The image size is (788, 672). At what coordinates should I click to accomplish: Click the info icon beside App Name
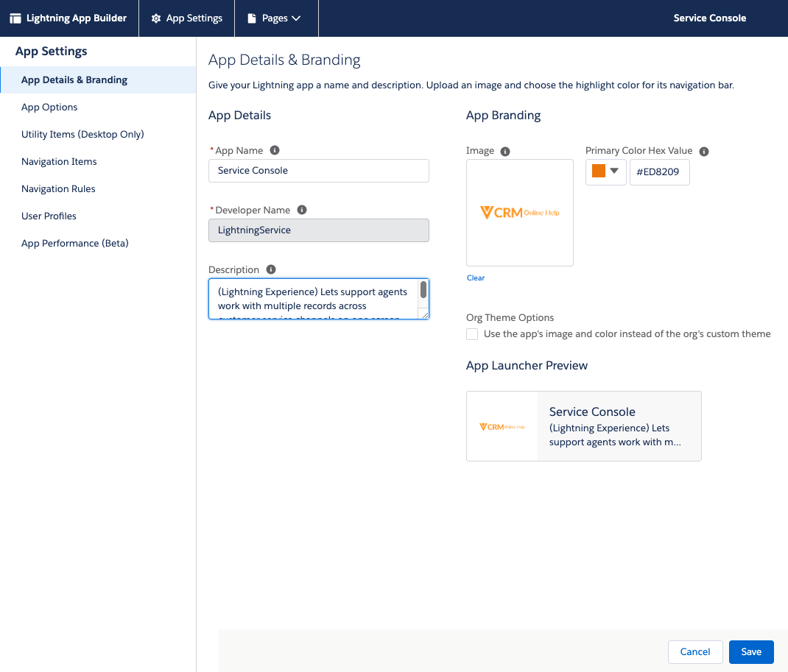[x=275, y=150]
